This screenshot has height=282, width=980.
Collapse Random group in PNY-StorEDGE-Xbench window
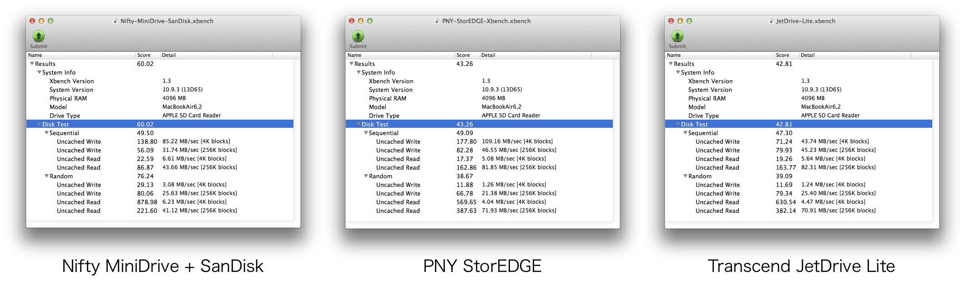tap(366, 176)
